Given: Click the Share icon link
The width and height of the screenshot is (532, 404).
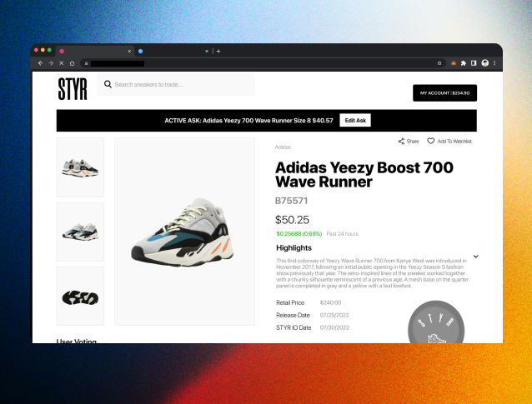Looking at the screenshot, I should point(409,142).
